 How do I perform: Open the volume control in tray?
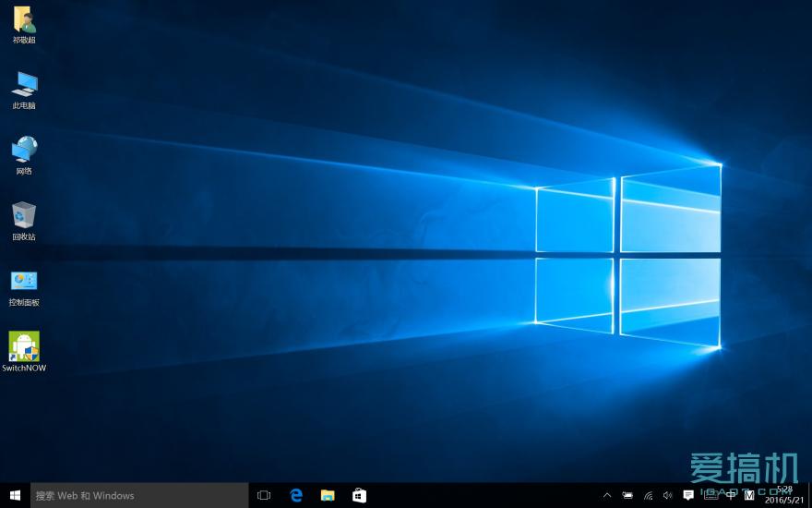point(667,496)
